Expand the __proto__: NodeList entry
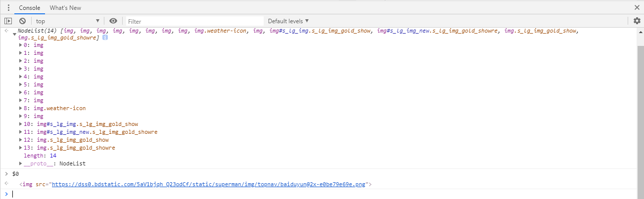The image size is (644, 199). 21,163
